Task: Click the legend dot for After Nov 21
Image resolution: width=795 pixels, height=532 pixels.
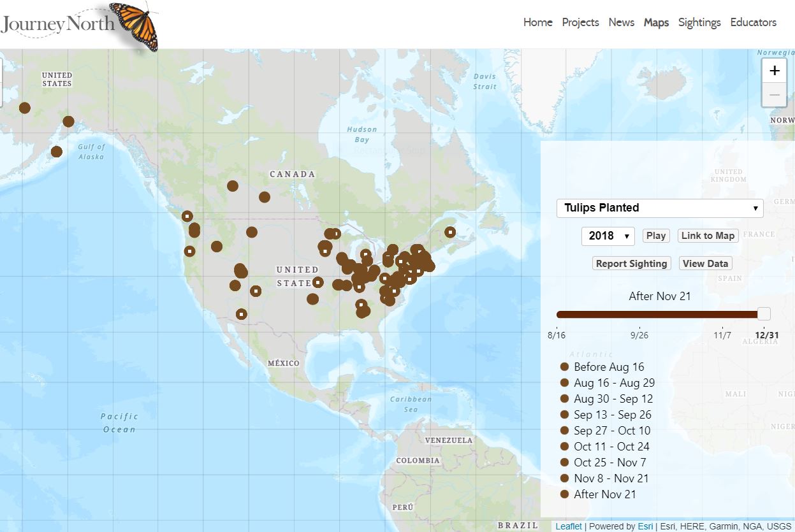Action: tap(564, 494)
